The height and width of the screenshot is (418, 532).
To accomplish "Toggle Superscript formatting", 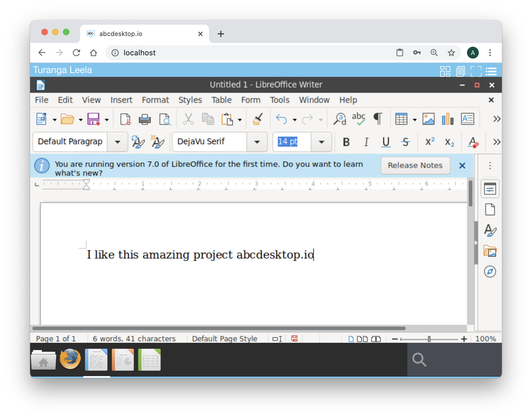I will click(430, 141).
